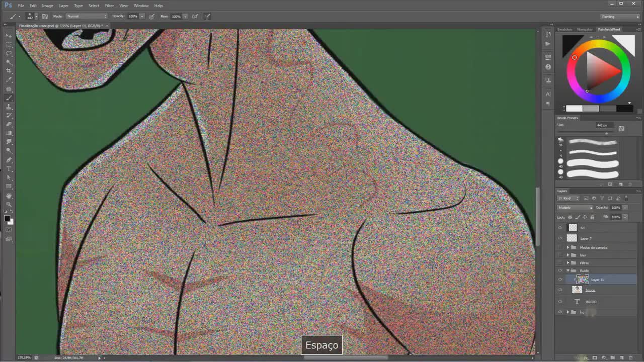Enable airbrush-style build-up icon
This screenshot has height=362, width=644.
(195, 16)
